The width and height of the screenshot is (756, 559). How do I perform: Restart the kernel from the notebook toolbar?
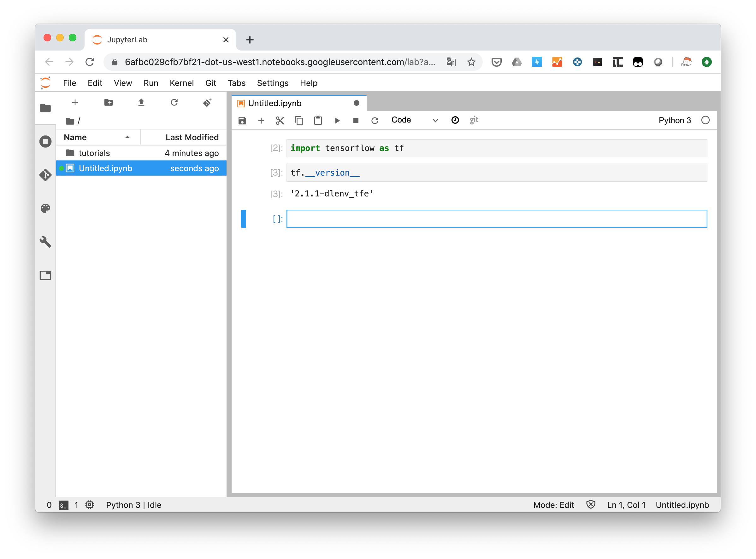coord(375,120)
